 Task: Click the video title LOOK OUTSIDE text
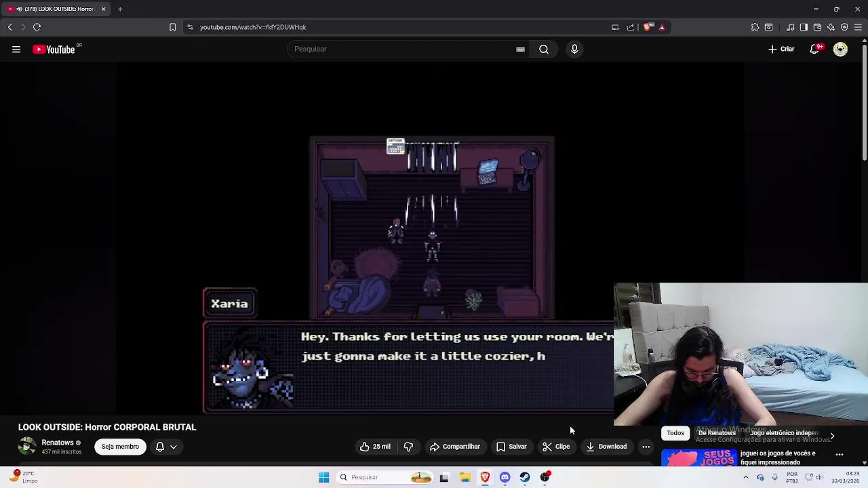point(107,427)
